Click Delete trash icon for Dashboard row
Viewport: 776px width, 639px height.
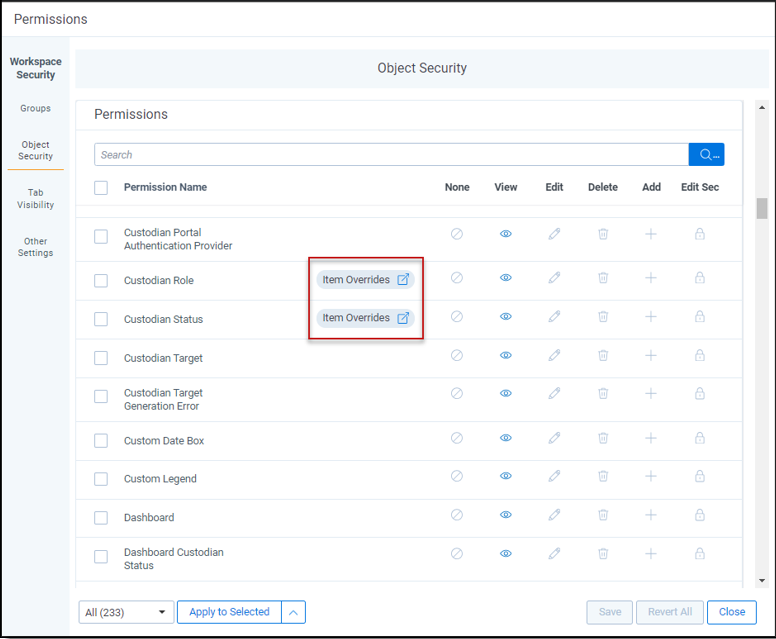pyautogui.click(x=603, y=515)
